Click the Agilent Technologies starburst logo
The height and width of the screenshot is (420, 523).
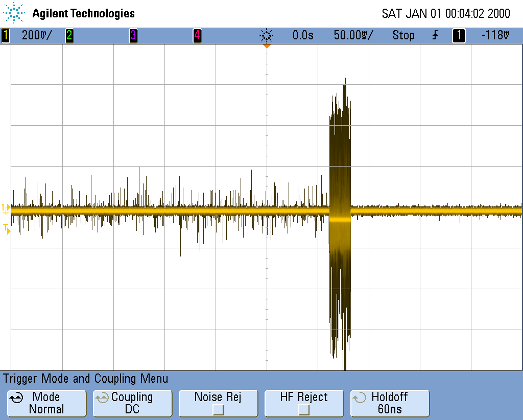coord(15,13)
